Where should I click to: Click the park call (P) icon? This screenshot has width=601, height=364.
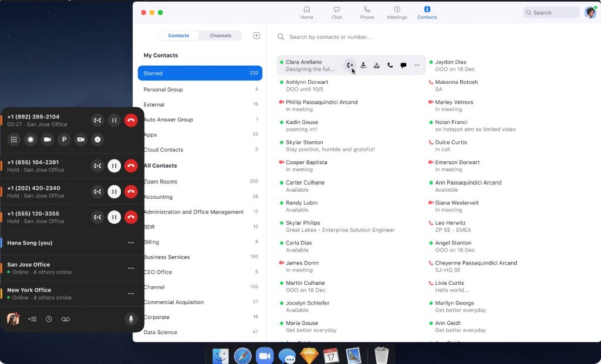pos(65,140)
